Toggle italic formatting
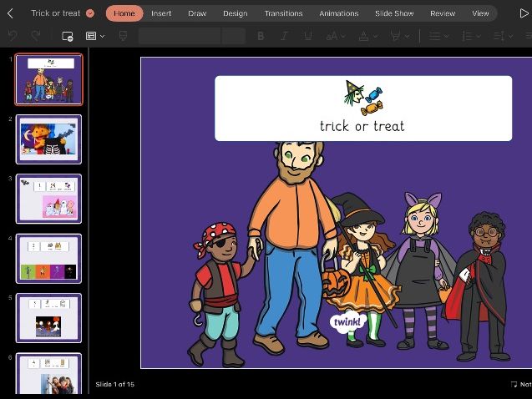 (x=284, y=36)
